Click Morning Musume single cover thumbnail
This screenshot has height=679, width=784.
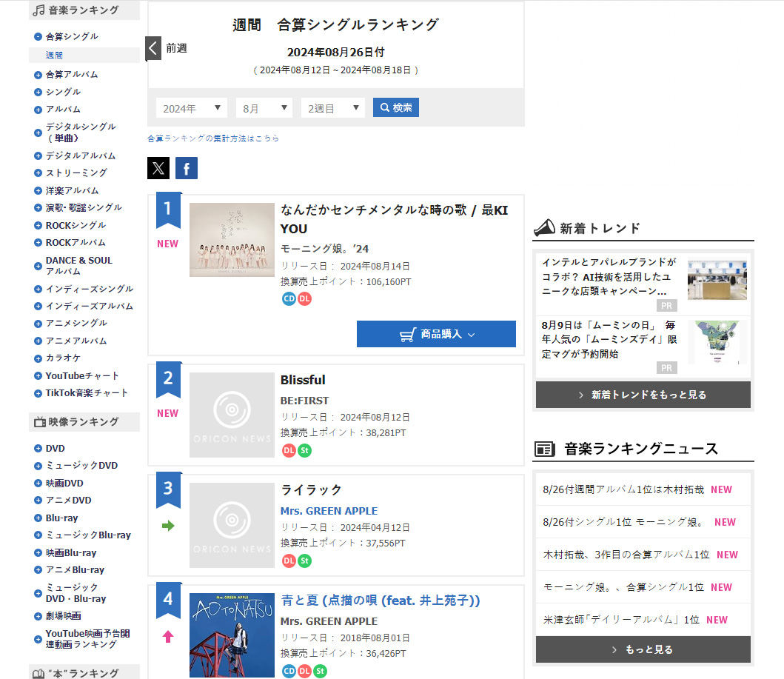click(232, 240)
